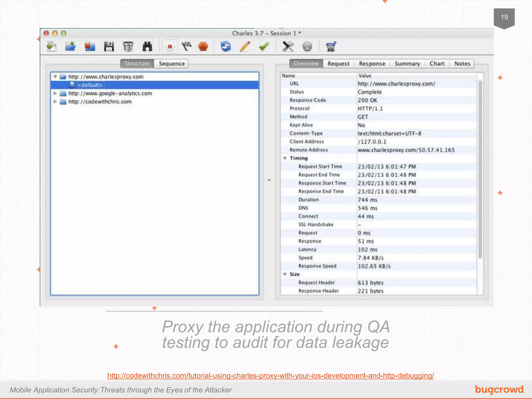Select the http://codewithchris.com host row

(155, 102)
